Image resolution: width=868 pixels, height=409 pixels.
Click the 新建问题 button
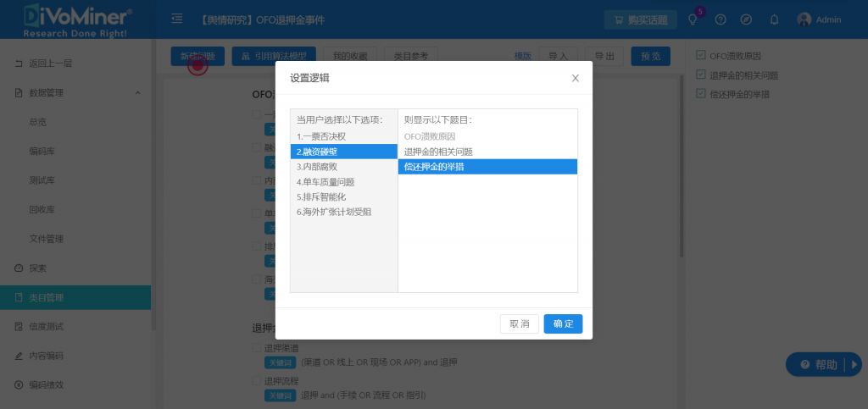tap(198, 57)
